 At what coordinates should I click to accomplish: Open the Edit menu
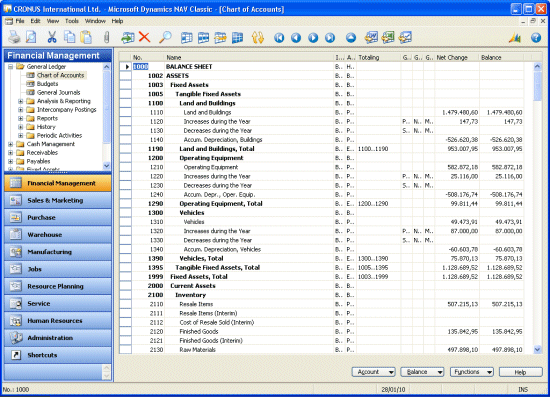click(35, 21)
